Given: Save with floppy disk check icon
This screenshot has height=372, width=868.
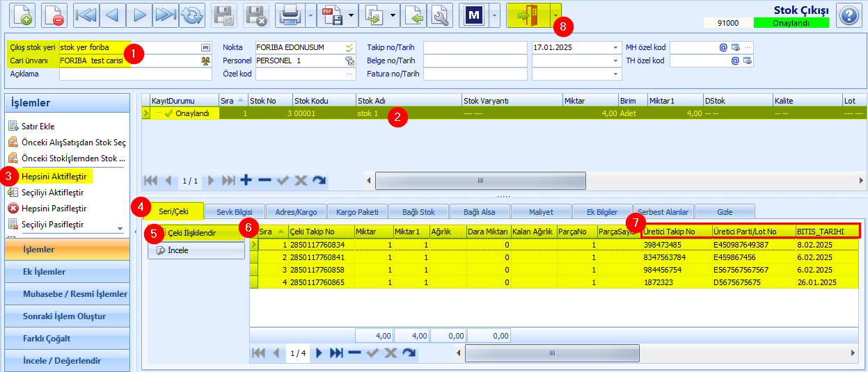Looking at the screenshot, I should coord(224,15).
